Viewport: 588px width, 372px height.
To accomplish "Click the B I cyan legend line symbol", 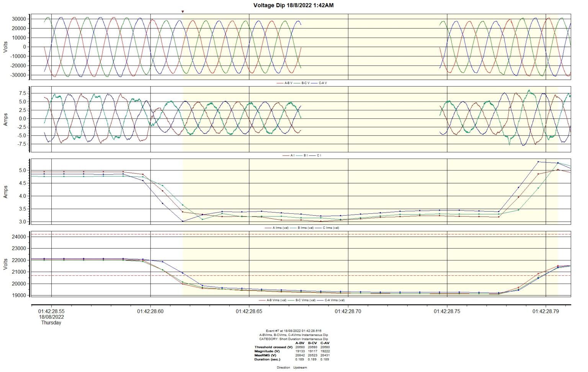I will point(299,155).
